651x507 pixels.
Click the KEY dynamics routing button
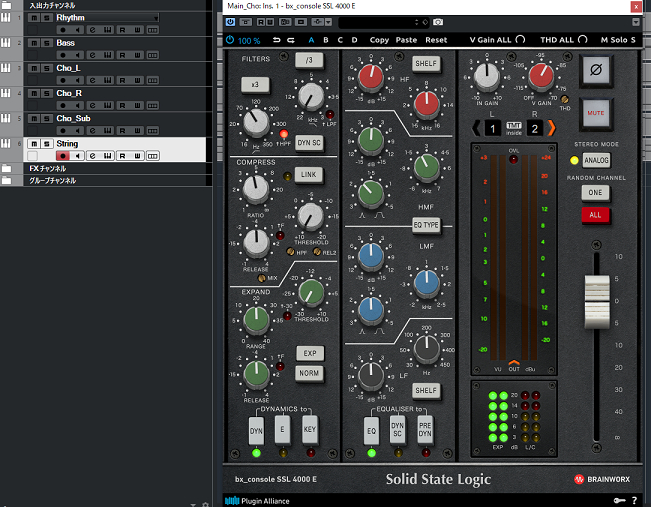(x=310, y=430)
